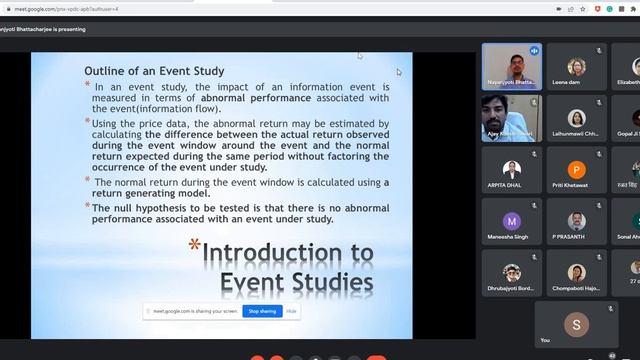The height and width of the screenshot is (360, 640).
Task: Click the muted mic icon on P PRASANTH's tile
Action: point(599,205)
